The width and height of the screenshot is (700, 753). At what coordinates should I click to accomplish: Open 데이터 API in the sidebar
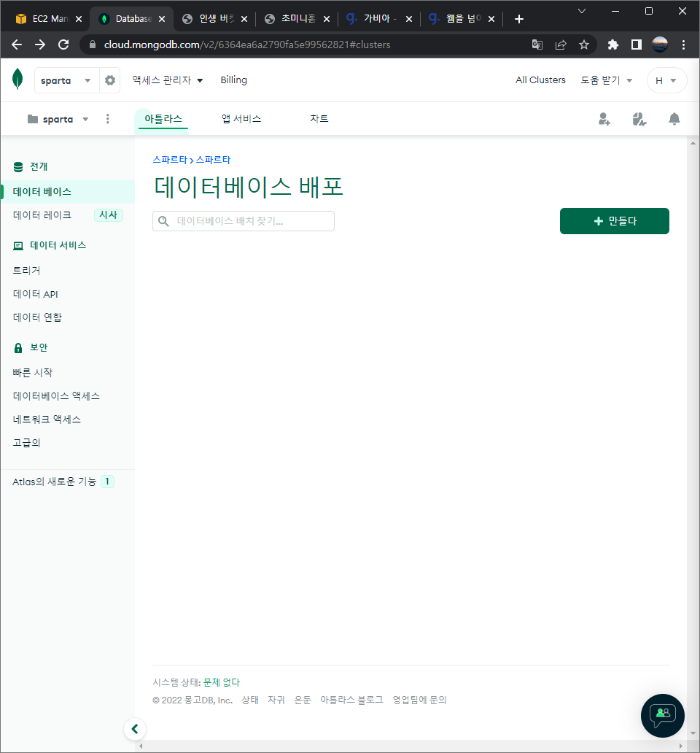point(36,294)
